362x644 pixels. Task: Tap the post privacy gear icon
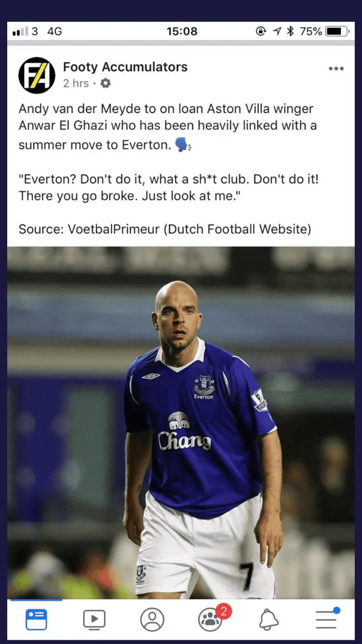click(x=106, y=83)
